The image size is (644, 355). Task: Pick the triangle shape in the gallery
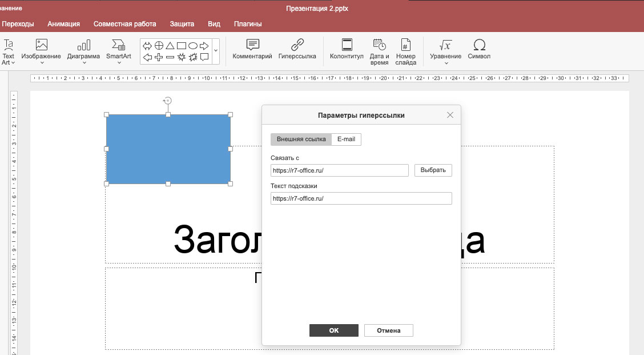click(170, 46)
